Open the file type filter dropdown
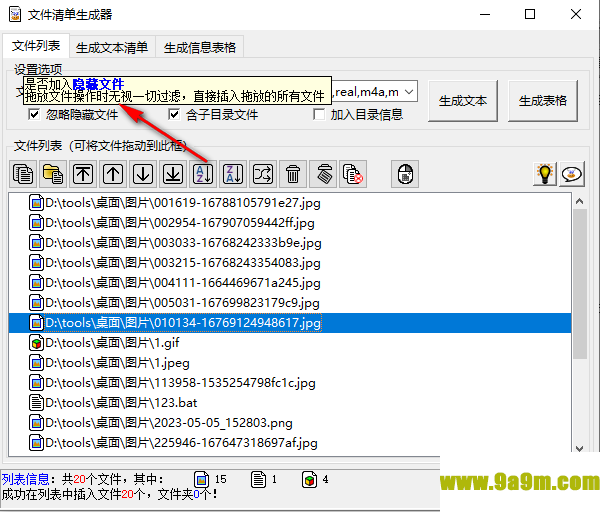The width and height of the screenshot is (600, 512). [409, 92]
